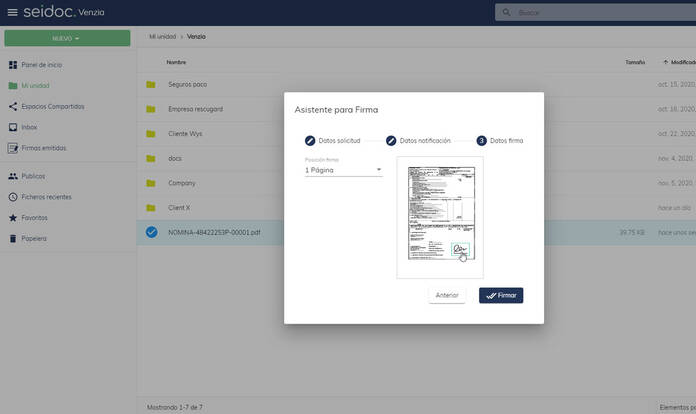Click the Favoritos star icon
Image resolution: width=696 pixels, height=414 pixels.
coord(13,217)
